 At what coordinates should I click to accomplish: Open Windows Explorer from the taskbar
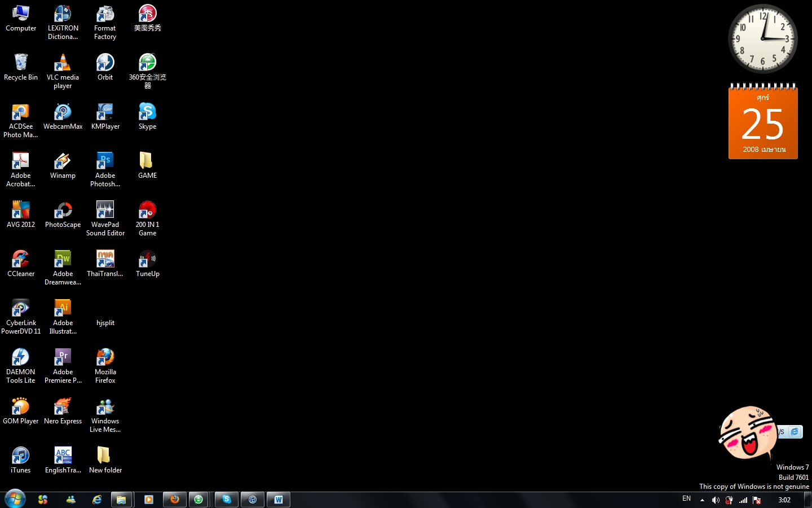click(x=121, y=500)
